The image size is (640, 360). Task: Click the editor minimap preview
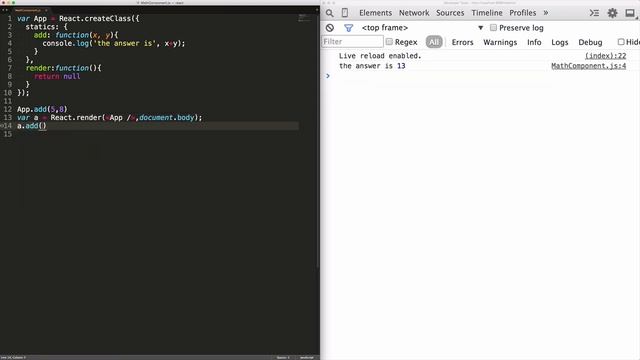pyautogui.click(x=304, y=18)
